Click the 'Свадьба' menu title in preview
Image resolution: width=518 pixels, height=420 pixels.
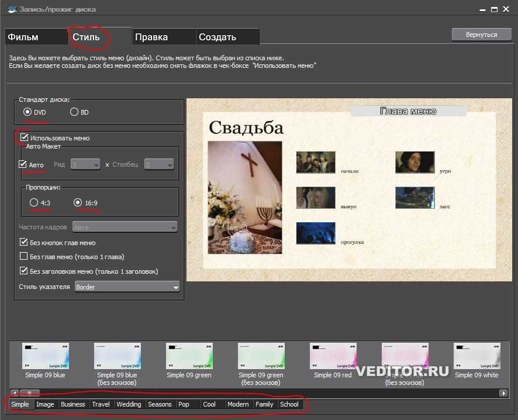(x=246, y=128)
